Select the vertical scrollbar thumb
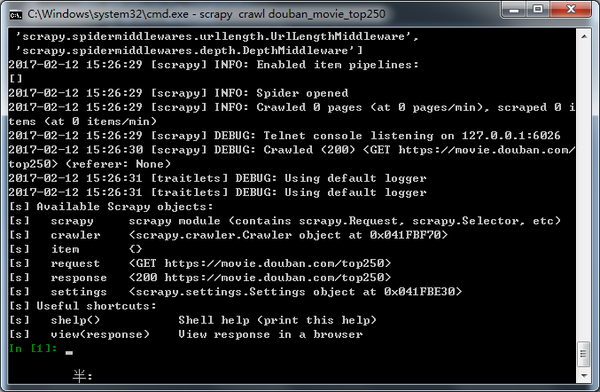This screenshot has height=392, width=600. click(x=584, y=353)
